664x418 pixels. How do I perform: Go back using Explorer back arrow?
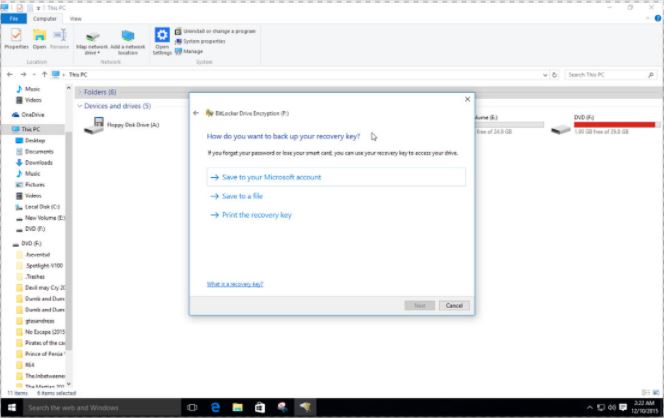[10, 75]
